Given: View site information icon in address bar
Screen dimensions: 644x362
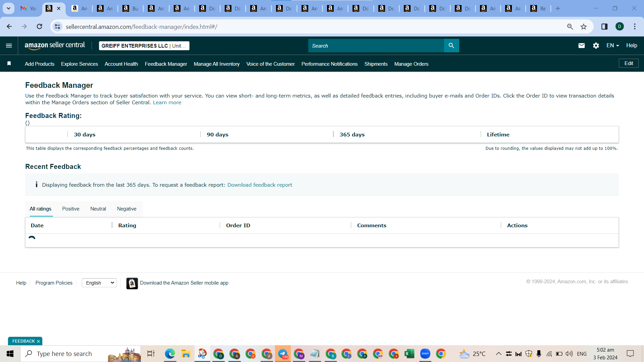Looking at the screenshot, I should [58, 26].
